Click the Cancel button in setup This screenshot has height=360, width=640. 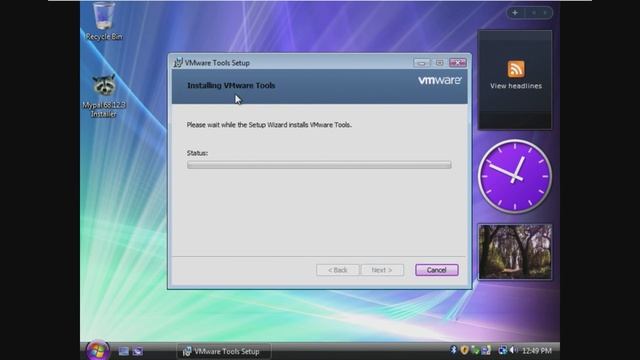pyautogui.click(x=437, y=270)
